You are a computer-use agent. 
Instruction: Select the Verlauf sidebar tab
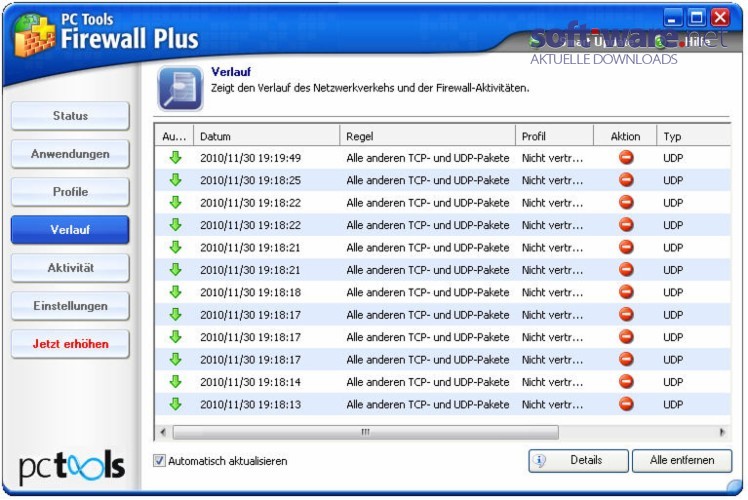tap(70, 229)
